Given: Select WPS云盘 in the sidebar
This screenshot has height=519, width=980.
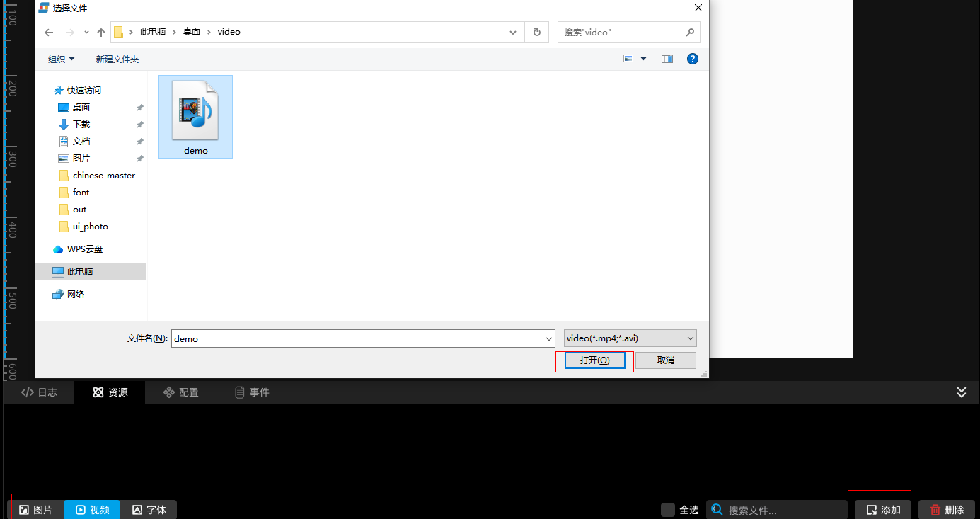Looking at the screenshot, I should coord(85,249).
